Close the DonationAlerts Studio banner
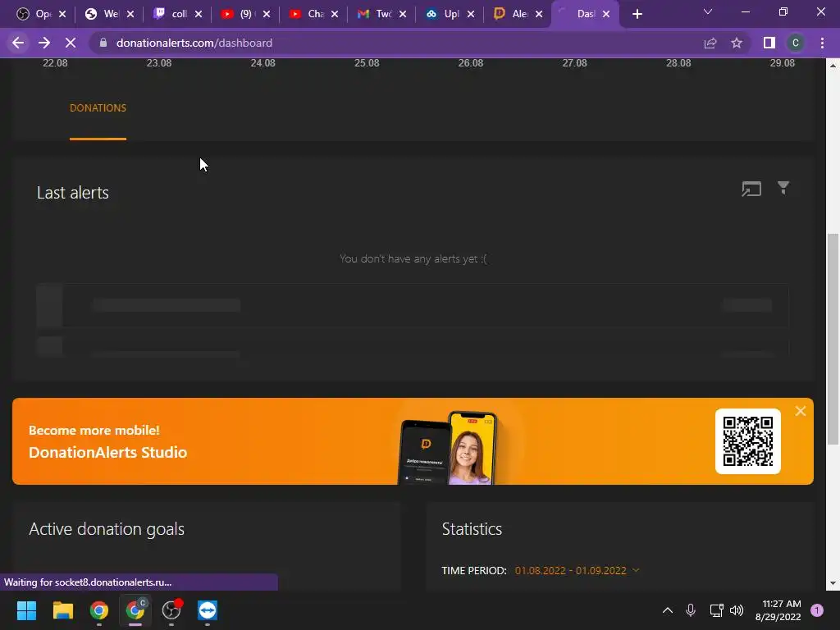840x630 pixels. (801, 411)
